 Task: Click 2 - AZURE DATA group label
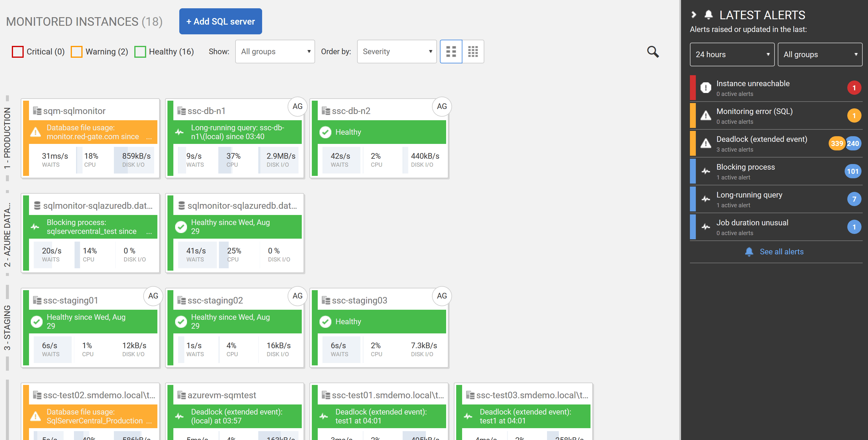[x=7, y=235]
